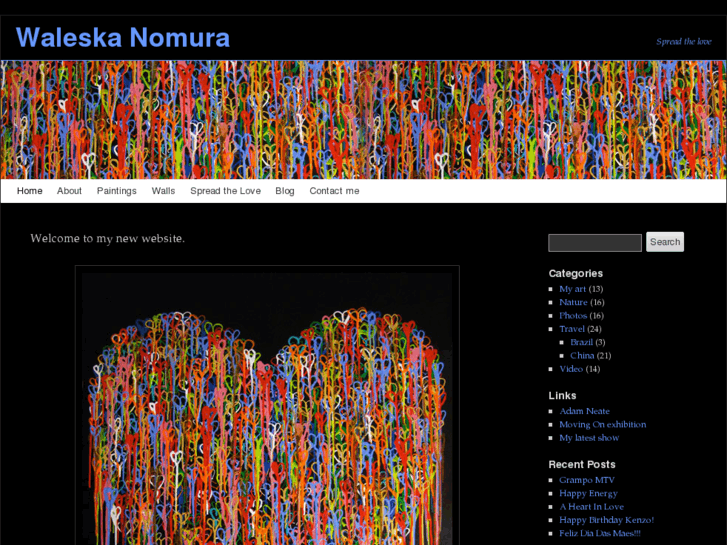Click the 'Spread the love' tagline text
The width and height of the screenshot is (727, 545).
pyautogui.click(x=683, y=42)
